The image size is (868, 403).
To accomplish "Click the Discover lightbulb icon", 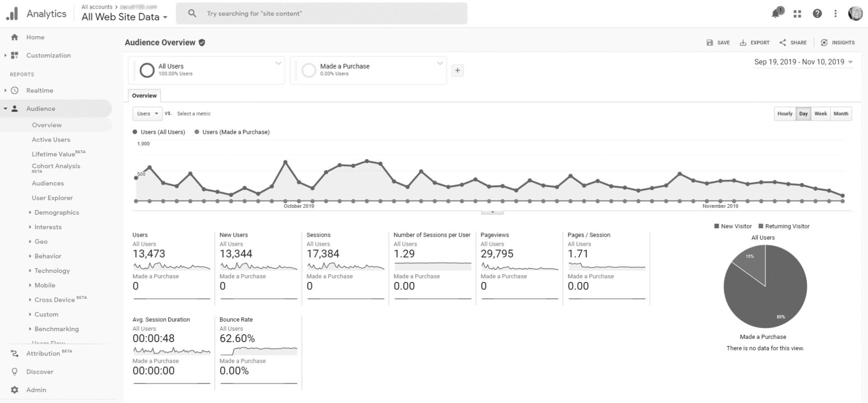I will (x=15, y=372).
